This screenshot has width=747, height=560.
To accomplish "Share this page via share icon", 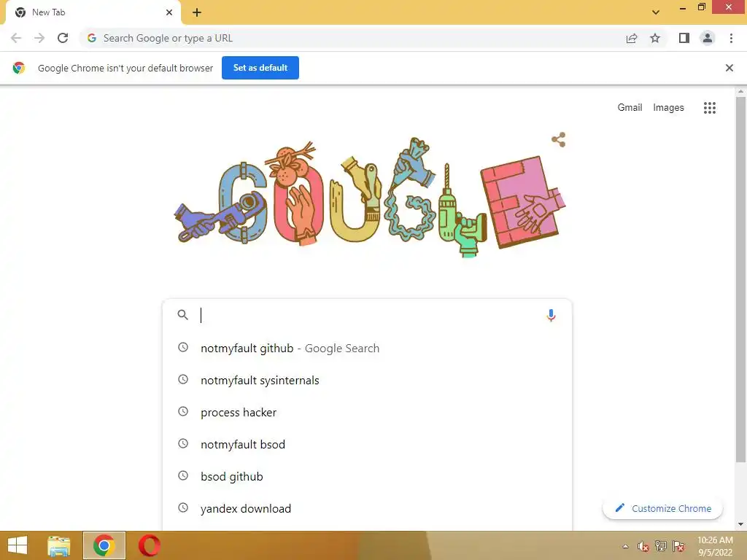I will [632, 38].
